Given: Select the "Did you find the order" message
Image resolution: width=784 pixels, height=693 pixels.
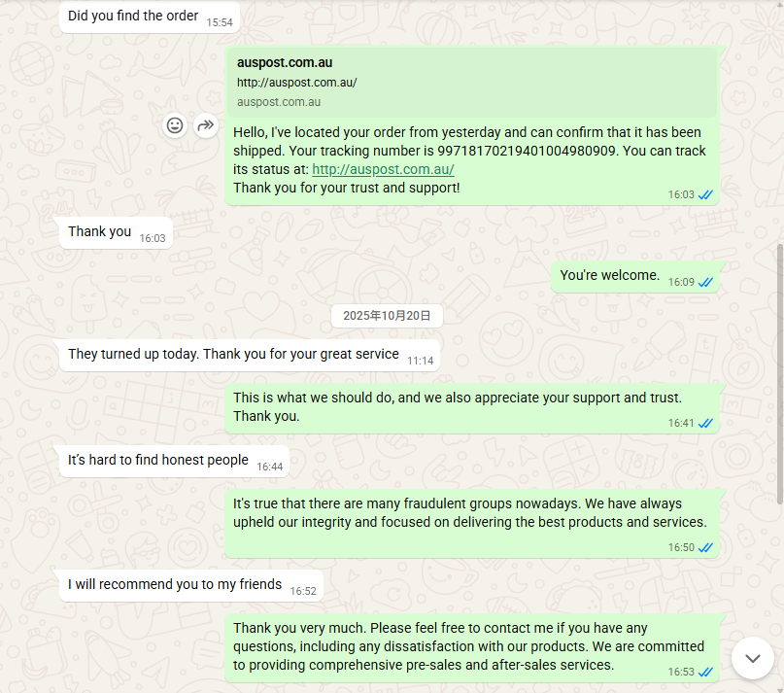Looking at the screenshot, I should tap(133, 17).
